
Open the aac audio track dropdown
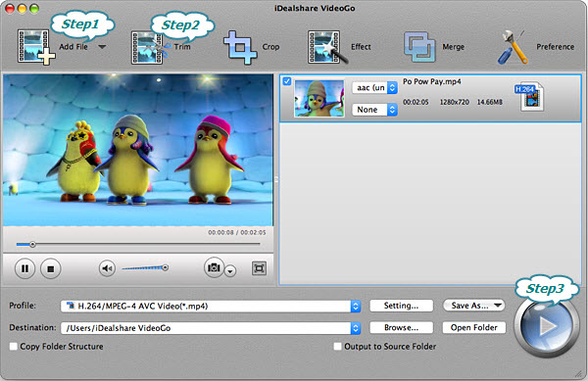(x=374, y=88)
